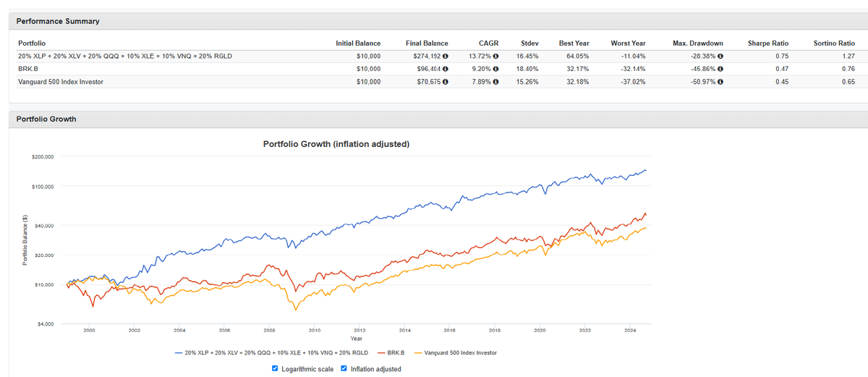Toggle the blue XLP portfolio legend entry
This screenshot has height=377, width=868.
point(271,353)
